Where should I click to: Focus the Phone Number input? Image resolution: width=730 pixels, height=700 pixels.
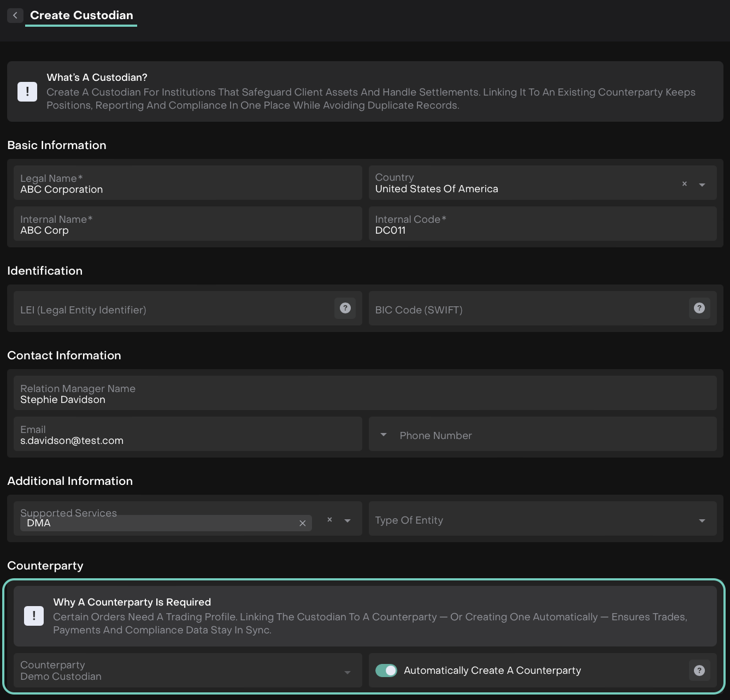(552, 435)
